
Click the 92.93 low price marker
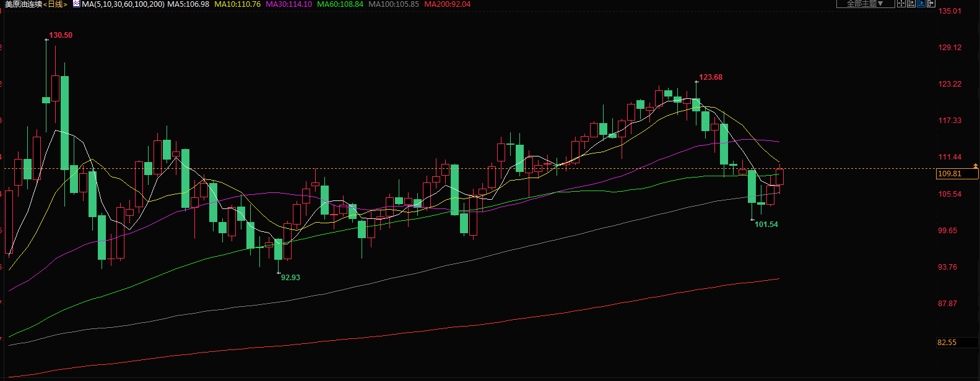[290, 278]
